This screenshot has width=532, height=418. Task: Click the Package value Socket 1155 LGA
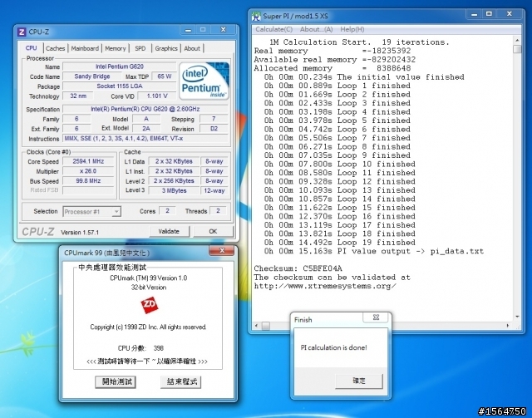(x=120, y=86)
